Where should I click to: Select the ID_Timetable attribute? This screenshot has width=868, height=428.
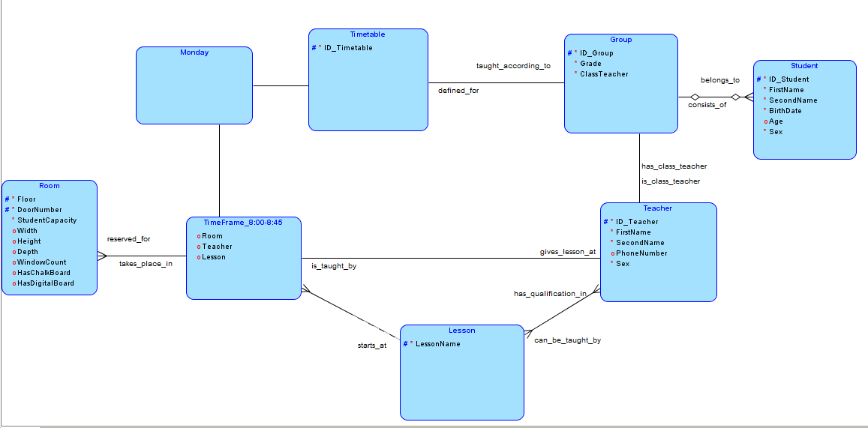(348, 47)
